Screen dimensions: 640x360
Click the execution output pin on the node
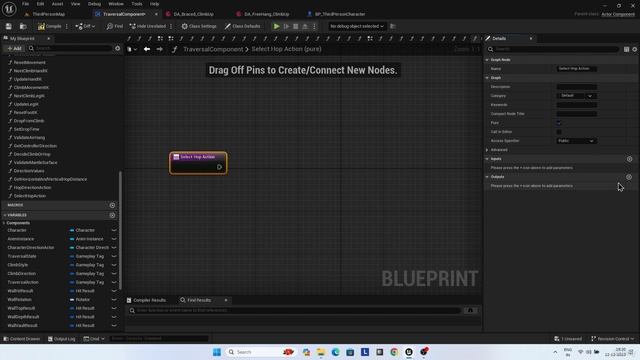(220, 167)
